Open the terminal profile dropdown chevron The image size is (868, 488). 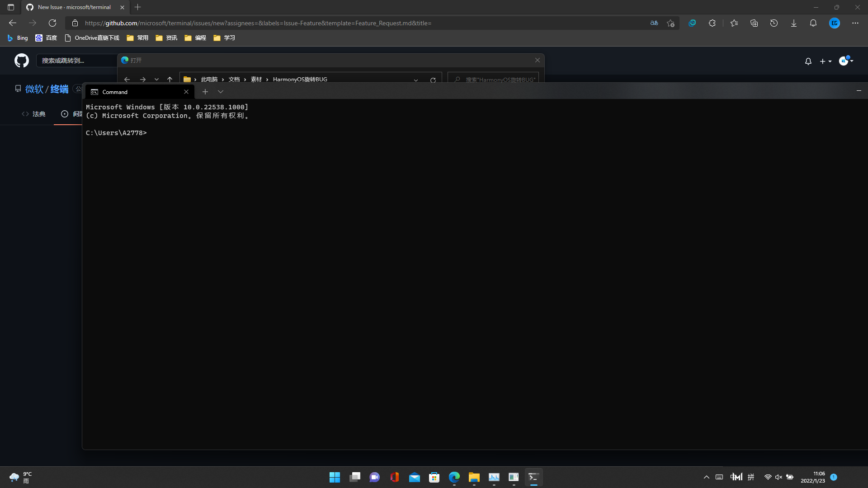pos(221,92)
